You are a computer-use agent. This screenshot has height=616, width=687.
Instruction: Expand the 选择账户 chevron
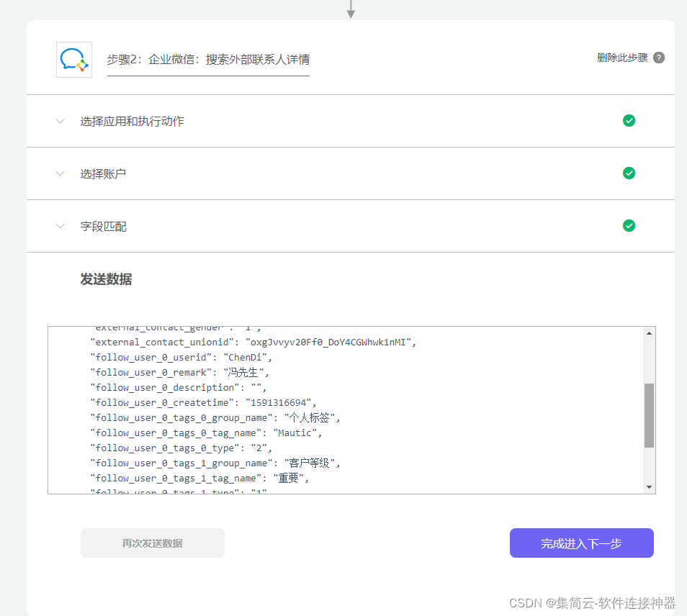60,173
